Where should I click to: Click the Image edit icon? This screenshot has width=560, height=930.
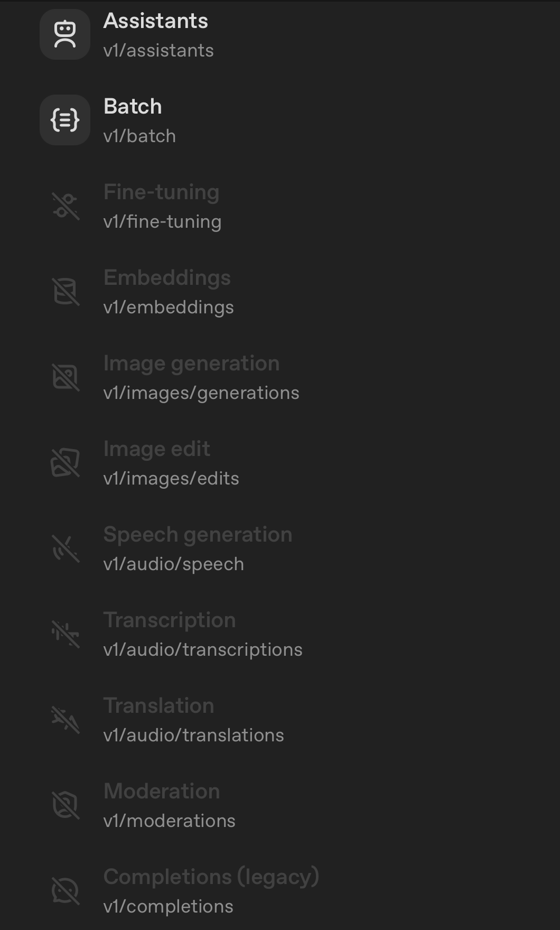[x=66, y=463]
